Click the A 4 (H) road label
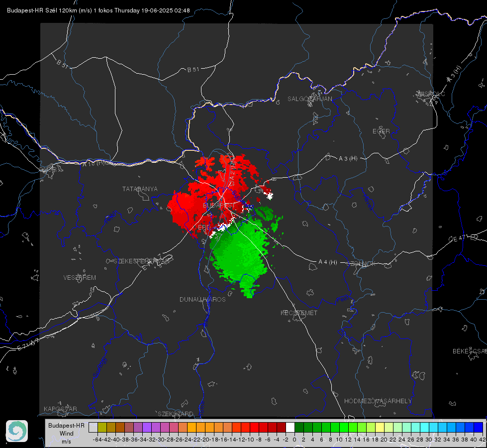487x448 pixels. [x=328, y=262]
